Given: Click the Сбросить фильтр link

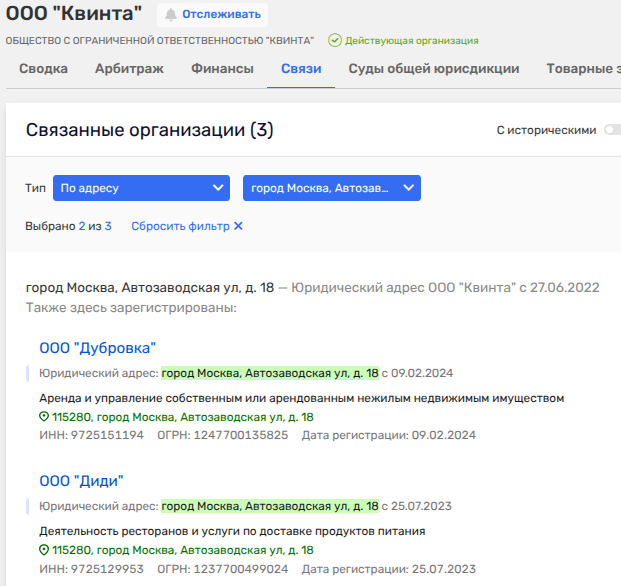Looking at the screenshot, I should tap(180, 226).
